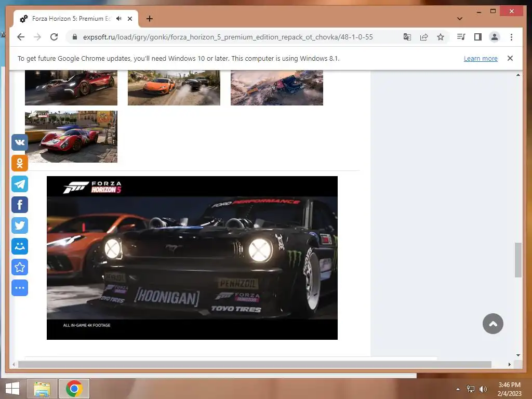Click the scroll up arrow
Image resolution: width=532 pixels, height=399 pixels.
[x=518, y=75]
